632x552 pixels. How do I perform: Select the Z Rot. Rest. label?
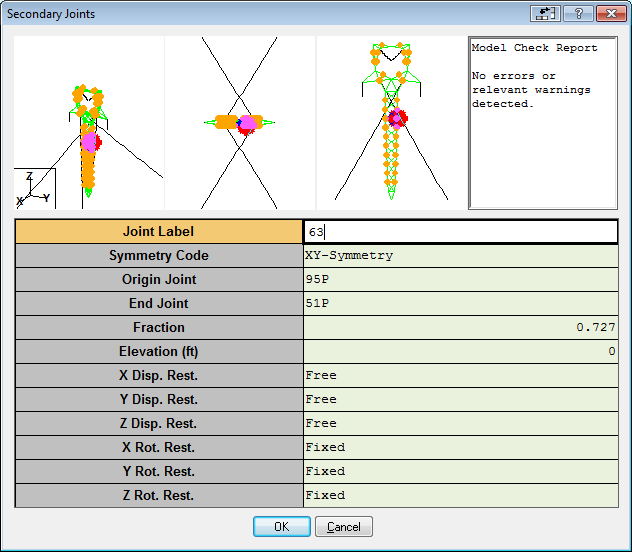point(159,496)
